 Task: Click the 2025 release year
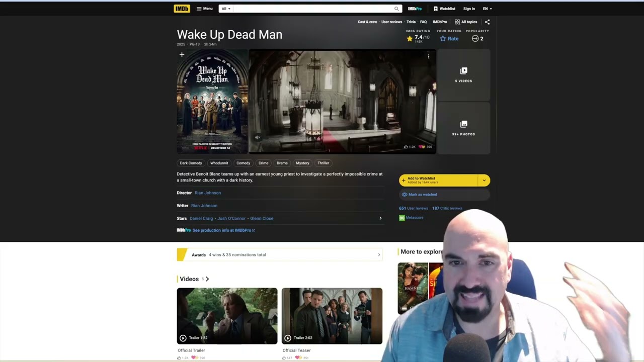pyautogui.click(x=181, y=44)
